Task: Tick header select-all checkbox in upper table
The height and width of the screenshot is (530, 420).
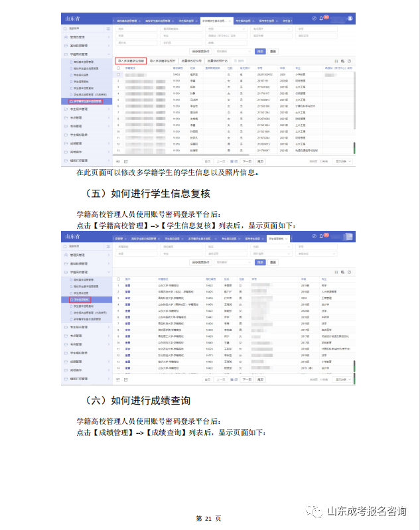Action: click(x=118, y=68)
